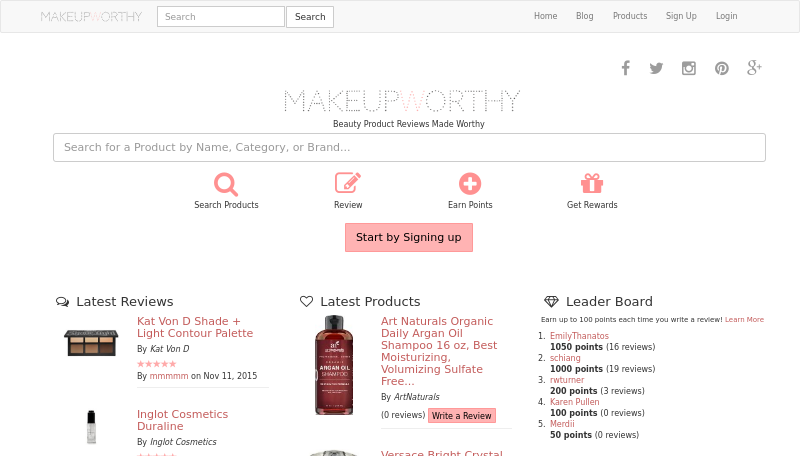Viewport: 800px width, 456px height.
Task: Open the Facebook social icon
Action: 626,68
